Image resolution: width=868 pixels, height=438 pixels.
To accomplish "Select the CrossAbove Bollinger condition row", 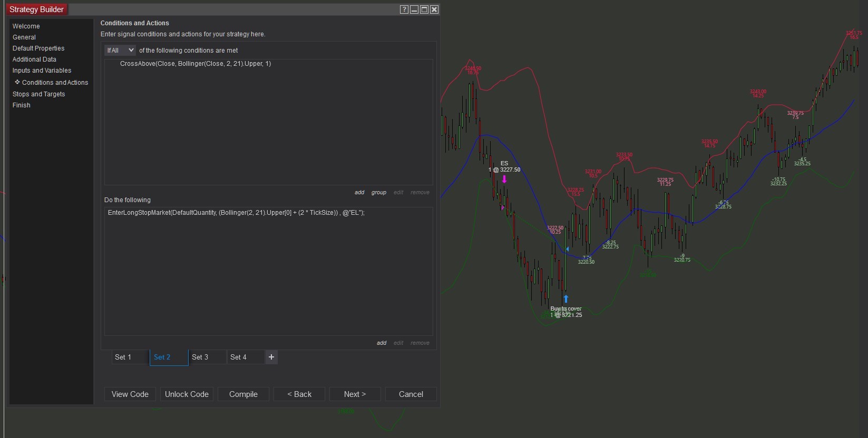I will click(x=196, y=64).
